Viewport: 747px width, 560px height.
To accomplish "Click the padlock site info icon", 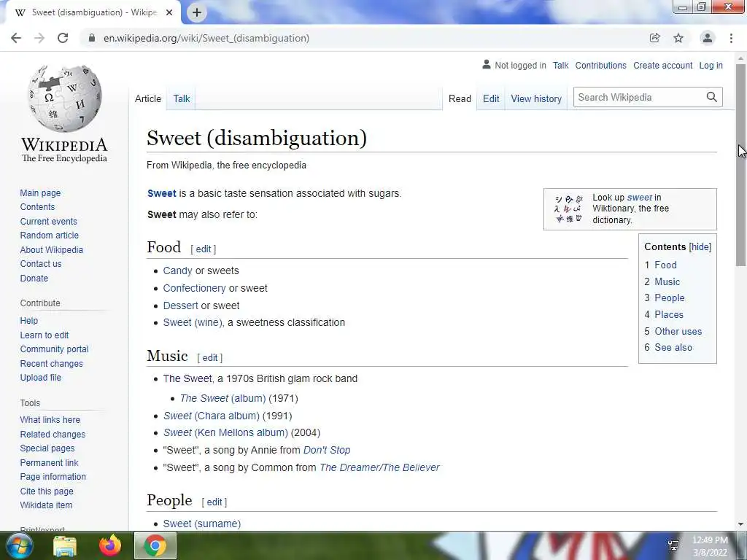I will point(92,38).
